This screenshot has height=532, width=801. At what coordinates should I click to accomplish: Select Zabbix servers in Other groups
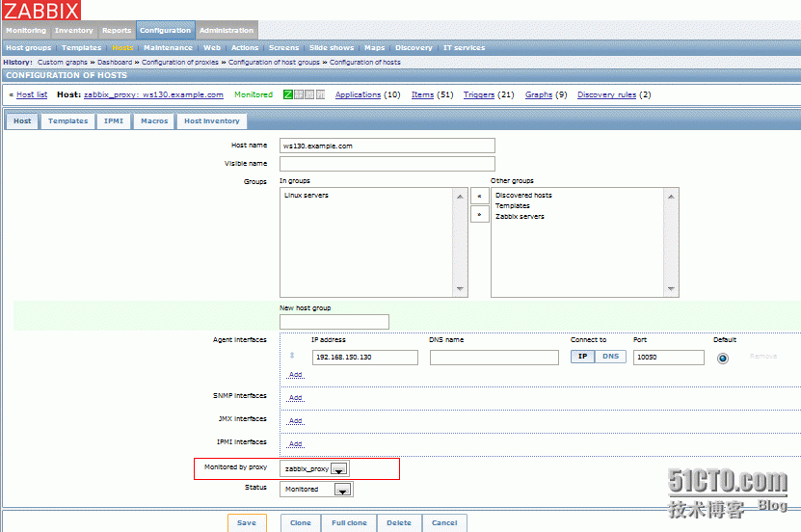pos(520,217)
